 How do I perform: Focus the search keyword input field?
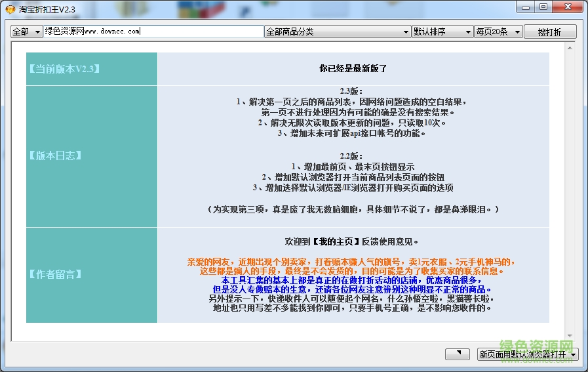pos(153,31)
